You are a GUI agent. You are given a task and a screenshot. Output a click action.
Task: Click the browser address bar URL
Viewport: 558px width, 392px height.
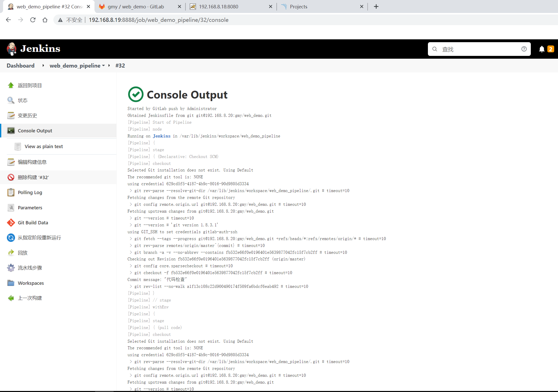coord(159,20)
